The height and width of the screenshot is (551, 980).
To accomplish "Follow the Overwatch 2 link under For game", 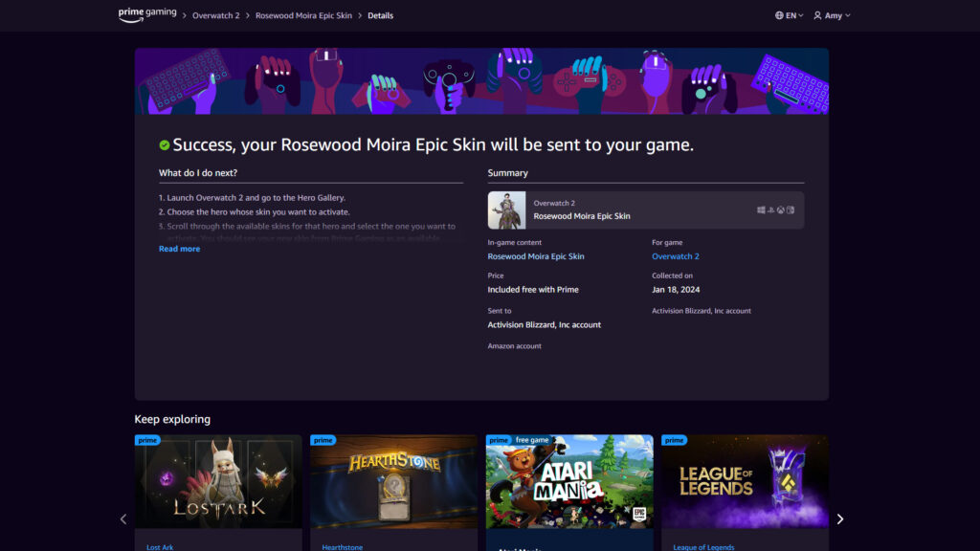I will 676,256.
